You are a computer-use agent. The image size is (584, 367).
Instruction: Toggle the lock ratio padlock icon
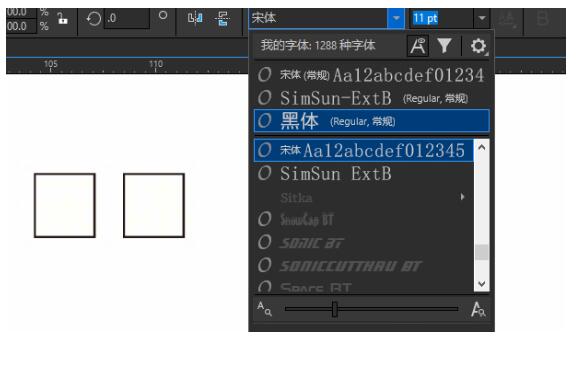click(x=63, y=18)
